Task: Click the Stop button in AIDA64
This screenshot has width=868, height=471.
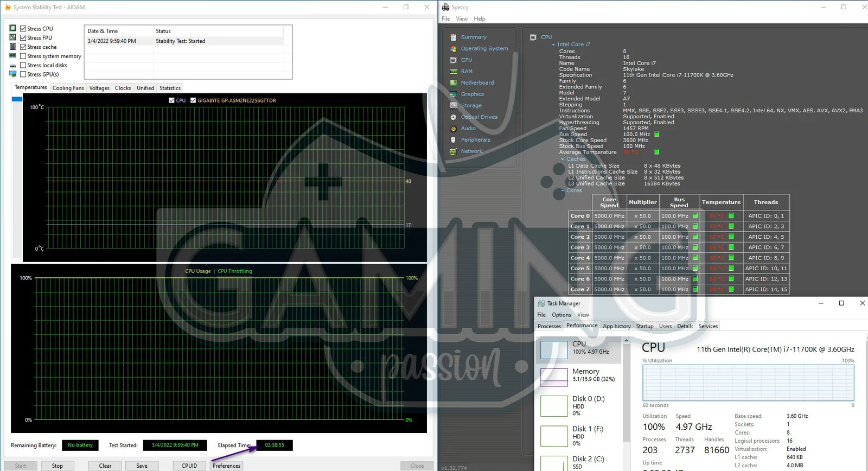Action: pos(58,466)
